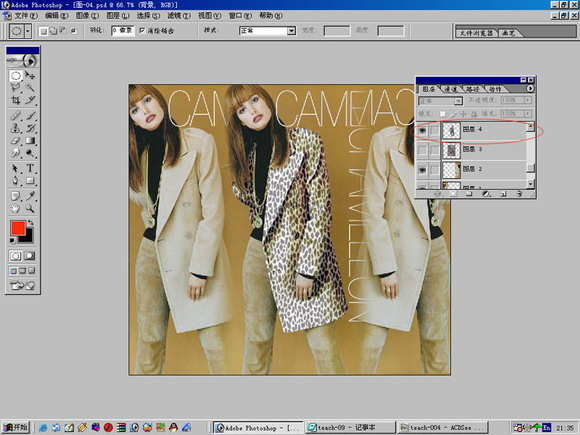Select the Healing Brush tool

pos(16,116)
